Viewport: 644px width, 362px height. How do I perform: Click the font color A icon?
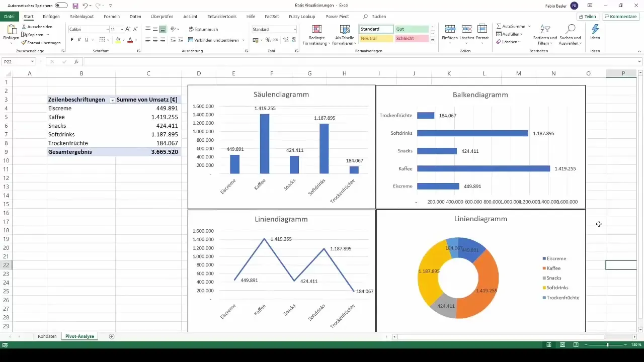tap(130, 40)
